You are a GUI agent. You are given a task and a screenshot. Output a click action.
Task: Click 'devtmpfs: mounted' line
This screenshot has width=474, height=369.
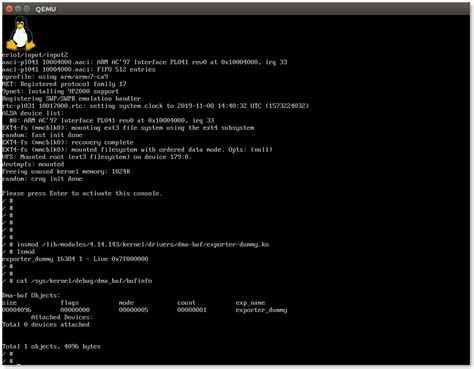click(33, 164)
